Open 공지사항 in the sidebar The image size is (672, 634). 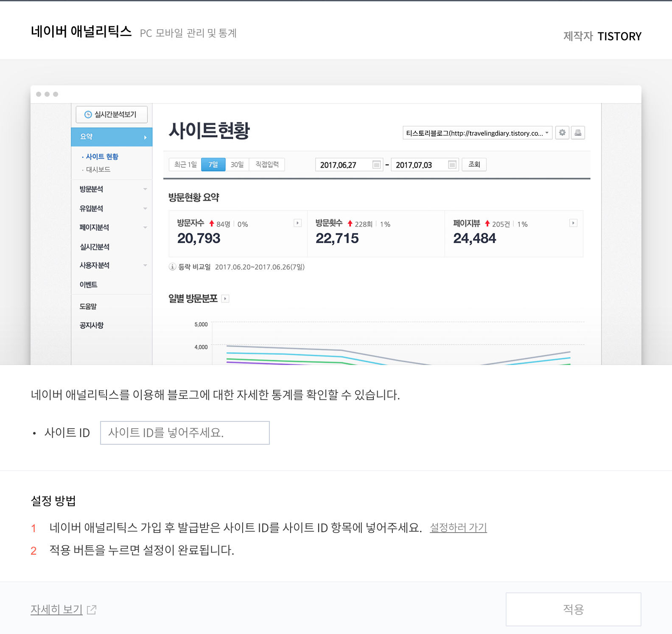click(92, 325)
